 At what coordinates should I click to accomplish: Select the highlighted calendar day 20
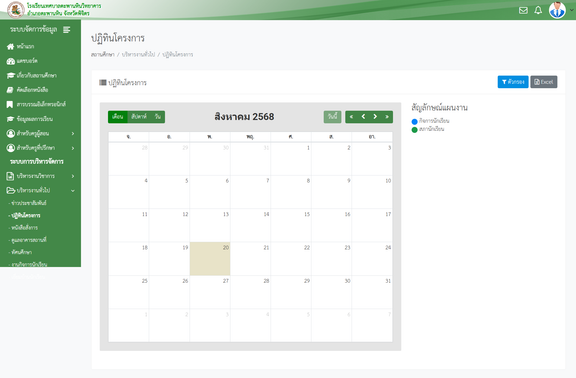210,259
